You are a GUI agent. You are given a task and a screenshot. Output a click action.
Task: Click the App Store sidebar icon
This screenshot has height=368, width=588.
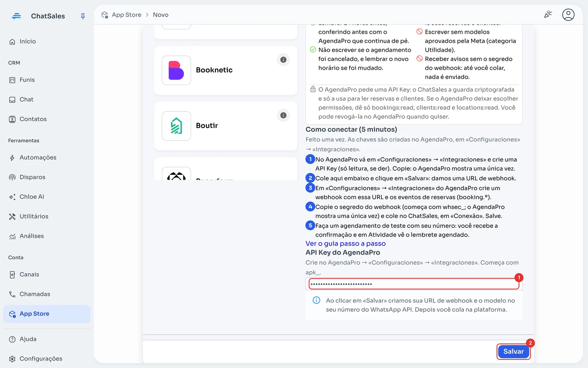click(12, 314)
